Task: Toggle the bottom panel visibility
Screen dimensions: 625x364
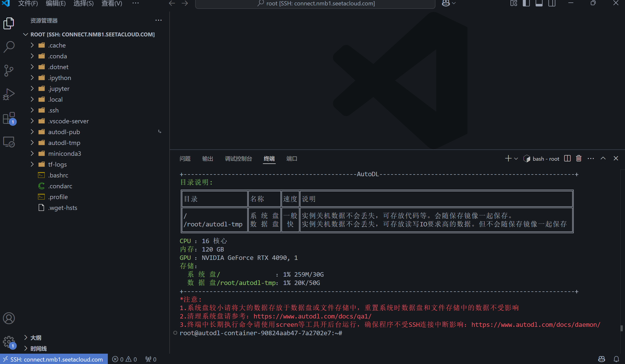Action: (539, 3)
